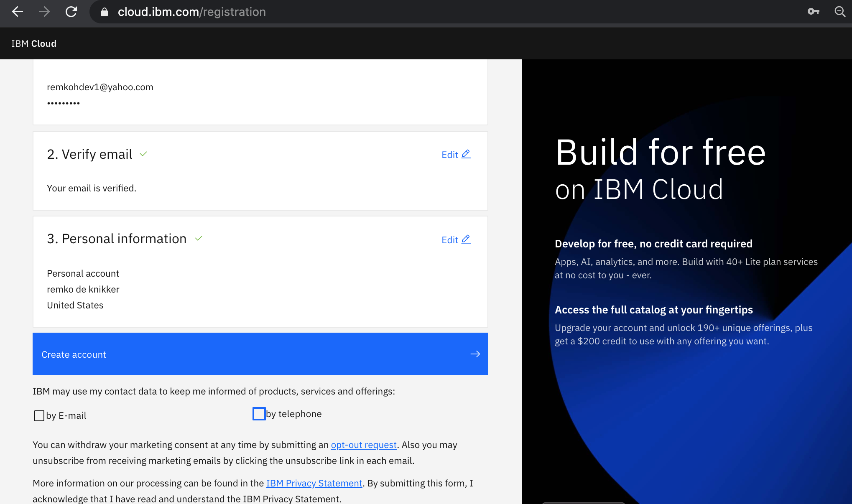Click the zoom magnifier icon in the toolbar

click(840, 12)
